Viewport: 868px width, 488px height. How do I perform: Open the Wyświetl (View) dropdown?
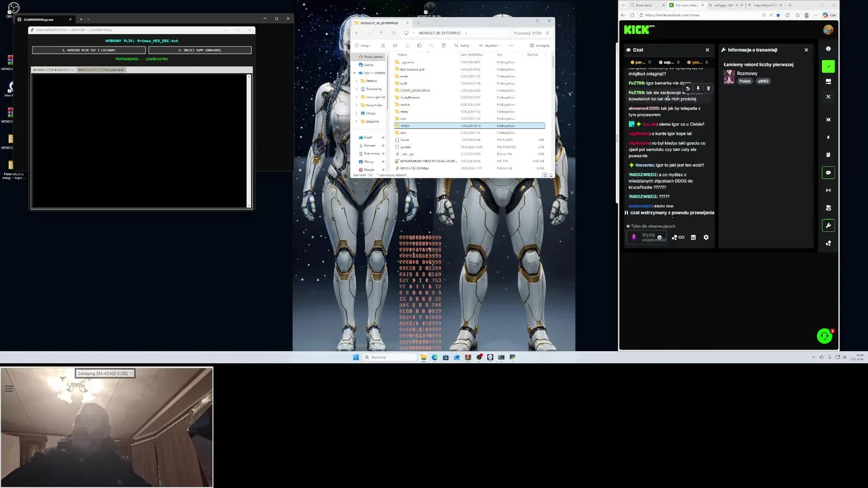click(489, 45)
